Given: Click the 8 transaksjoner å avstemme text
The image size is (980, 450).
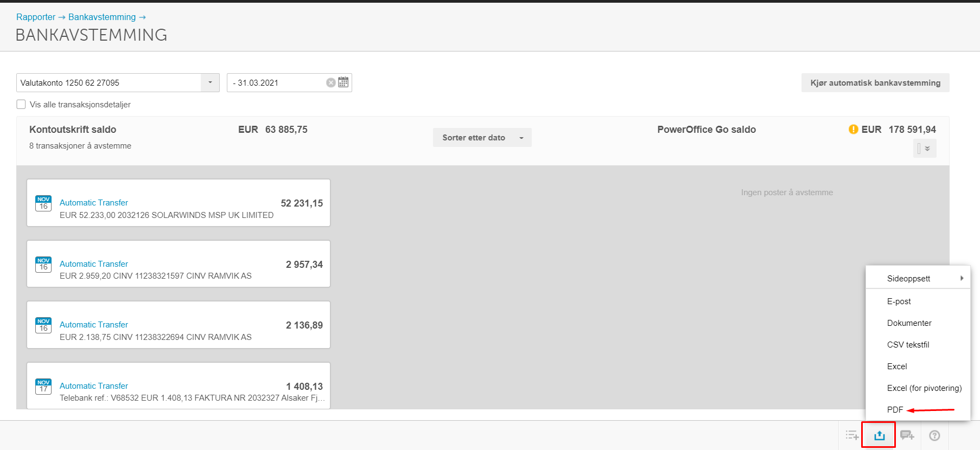Looking at the screenshot, I should pyautogui.click(x=80, y=146).
